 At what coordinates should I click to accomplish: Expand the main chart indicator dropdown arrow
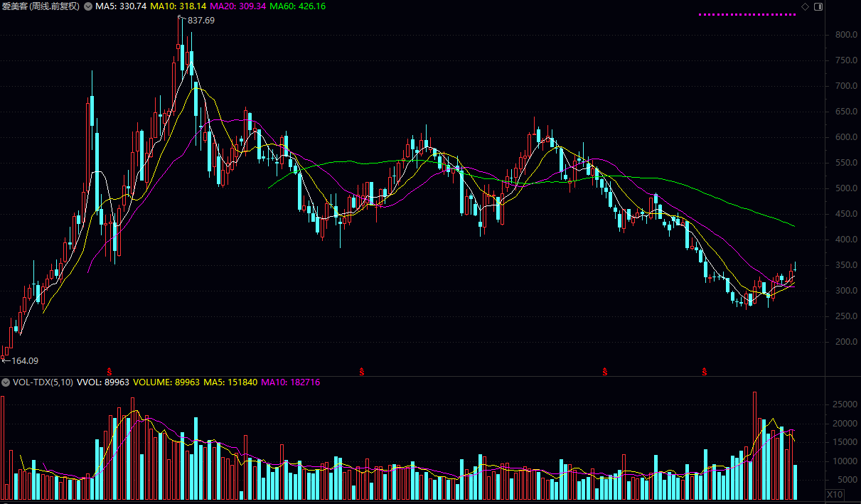click(x=87, y=6)
